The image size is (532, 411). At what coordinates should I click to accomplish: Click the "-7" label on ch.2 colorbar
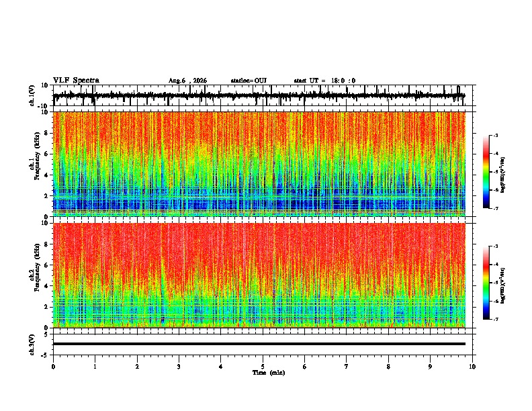[496, 319]
